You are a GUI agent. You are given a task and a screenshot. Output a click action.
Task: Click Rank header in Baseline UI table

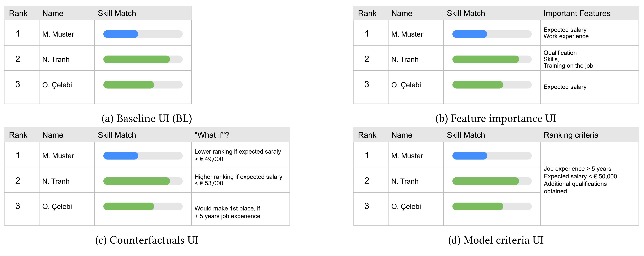(18, 13)
